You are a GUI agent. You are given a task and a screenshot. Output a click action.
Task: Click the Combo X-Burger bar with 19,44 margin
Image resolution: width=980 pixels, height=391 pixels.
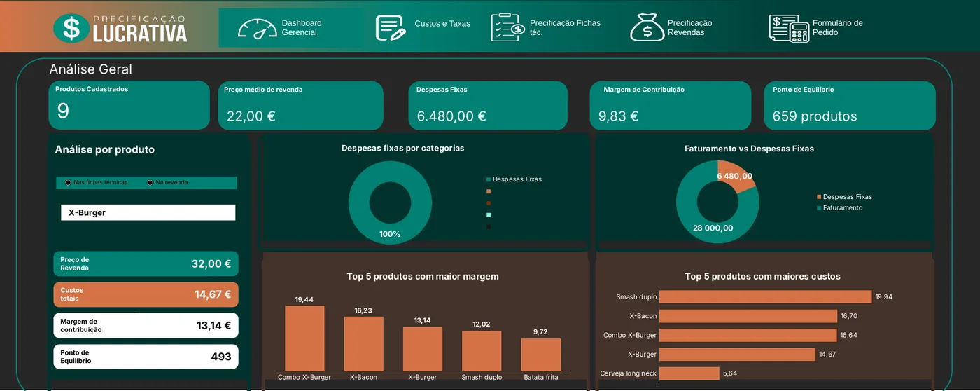pos(304,338)
